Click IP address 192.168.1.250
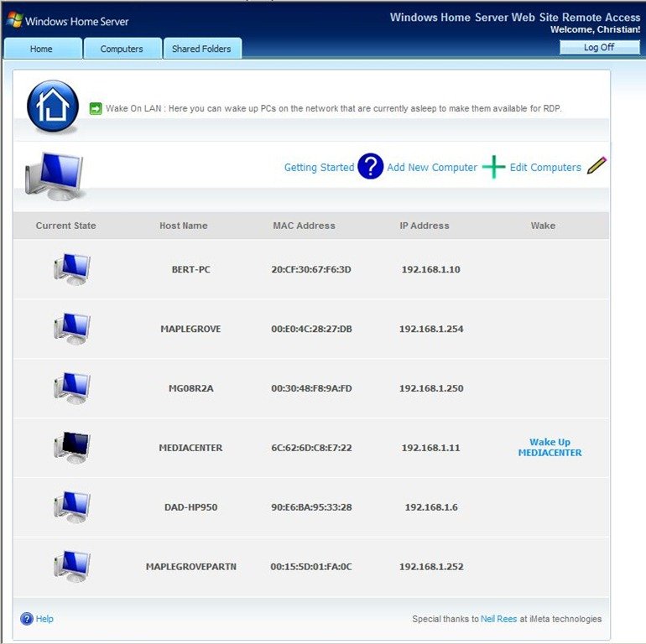The width and height of the screenshot is (646, 644). tap(431, 388)
